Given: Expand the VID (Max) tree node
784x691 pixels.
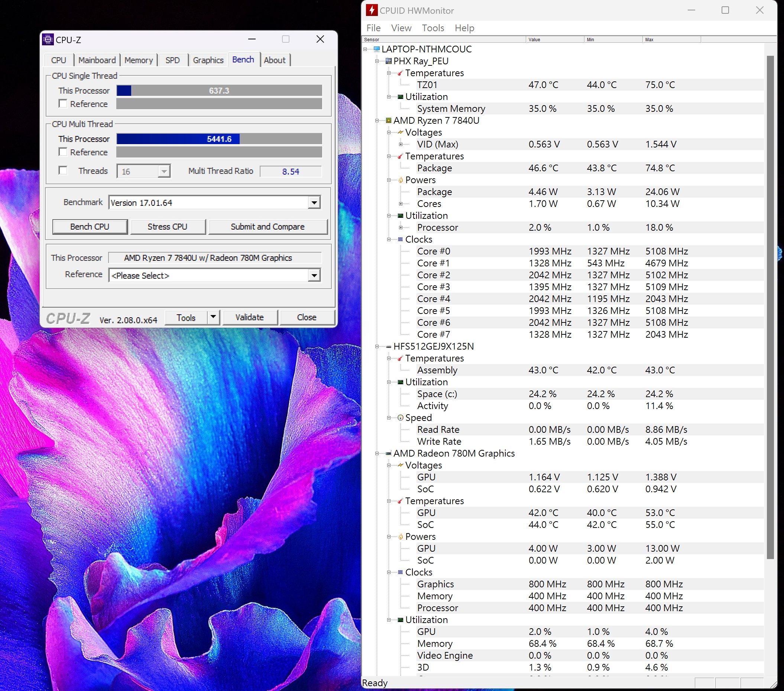Looking at the screenshot, I should [401, 145].
